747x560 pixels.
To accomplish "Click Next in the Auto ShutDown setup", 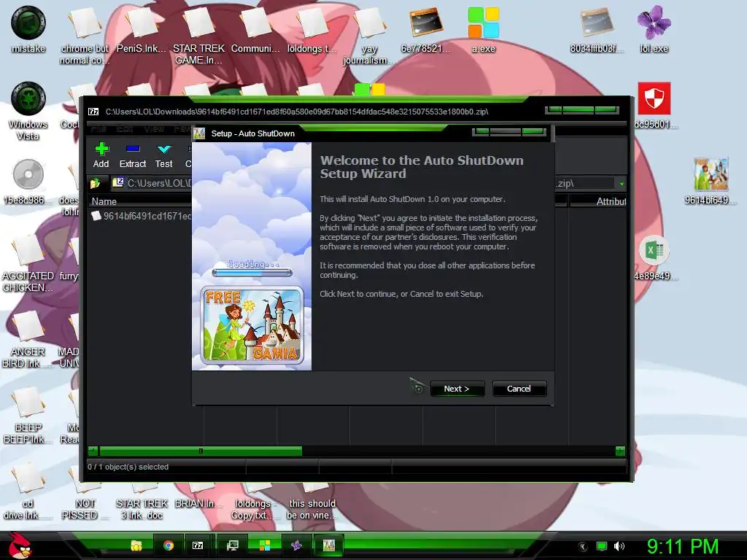I will 457,389.
